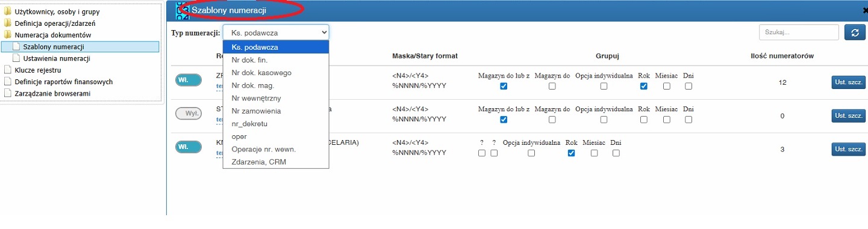Click the numerator count 12
This screenshot has height=229, width=868.
pos(782,82)
